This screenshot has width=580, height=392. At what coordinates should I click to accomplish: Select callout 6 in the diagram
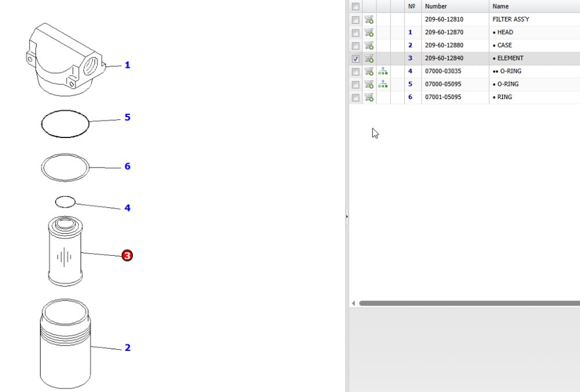127,166
